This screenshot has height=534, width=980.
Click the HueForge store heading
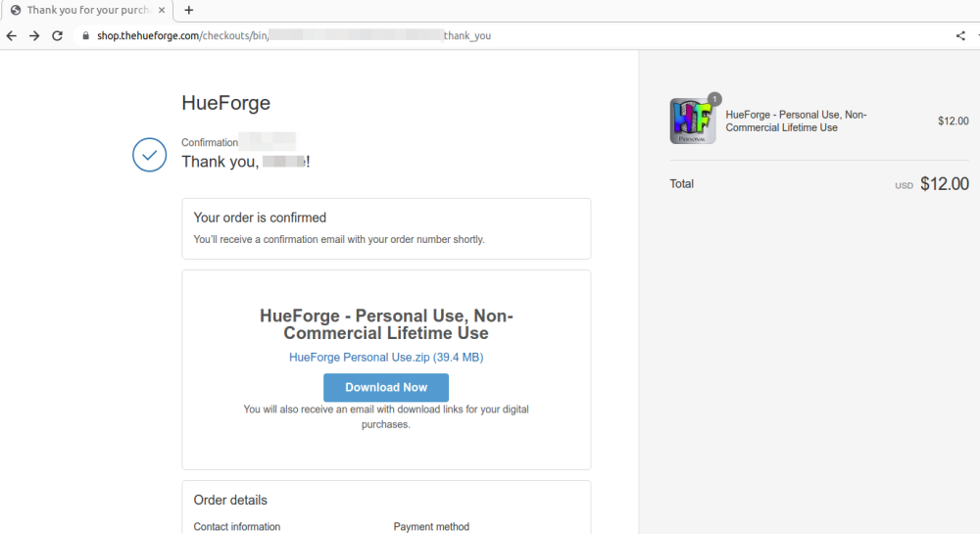click(225, 103)
